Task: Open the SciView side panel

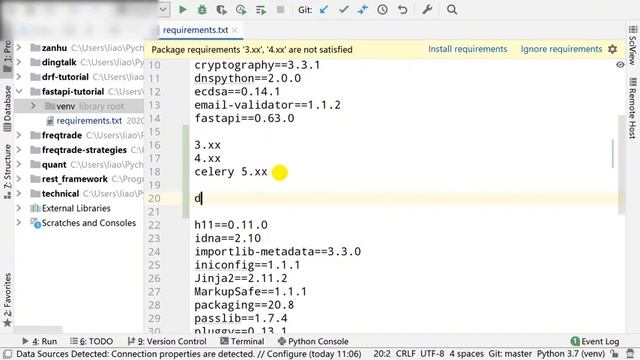Action: [x=633, y=46]
